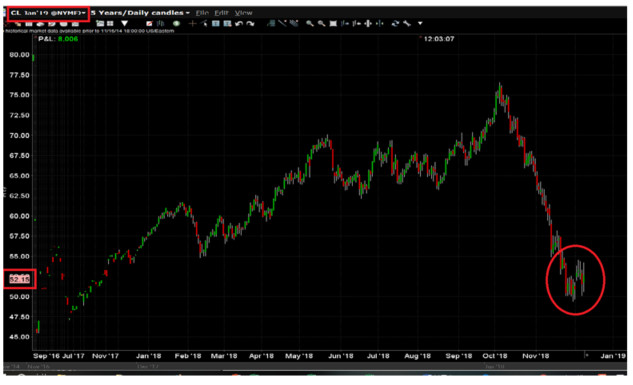Click the redo arrow icon

click(x=250, y=23)
